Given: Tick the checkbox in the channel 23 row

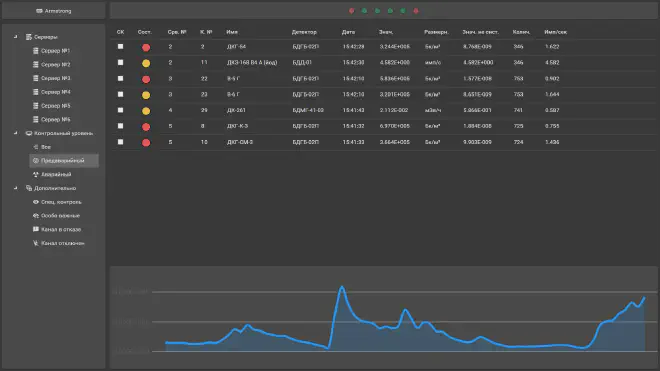Looking at the screenshot, I should (x=121, y=94).
